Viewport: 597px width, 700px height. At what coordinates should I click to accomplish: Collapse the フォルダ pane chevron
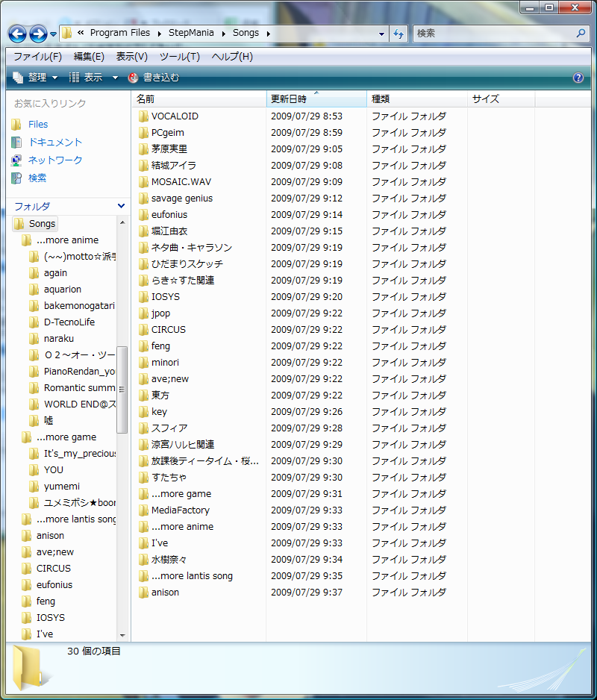click(121, 206)
